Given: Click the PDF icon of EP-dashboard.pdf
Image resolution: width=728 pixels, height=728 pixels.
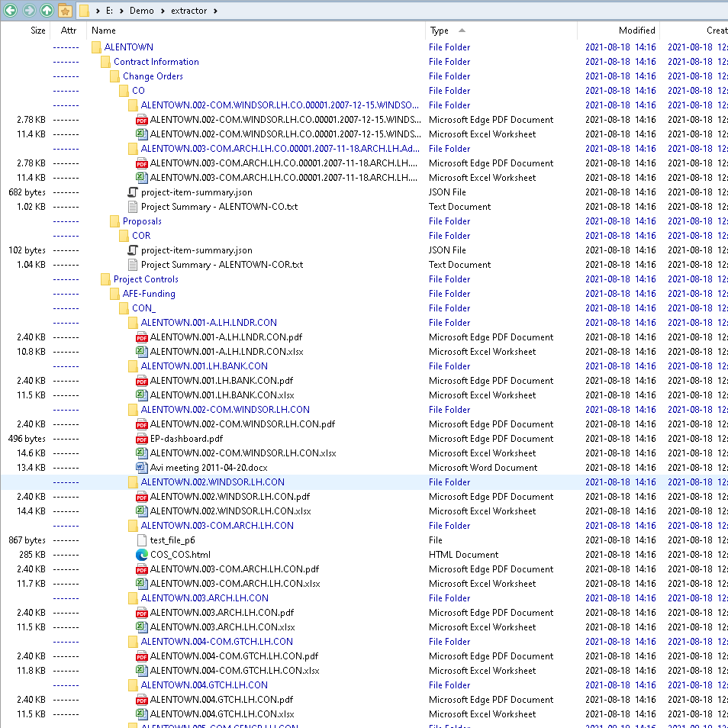Looking at the screenshot, I should coord(141,439).
